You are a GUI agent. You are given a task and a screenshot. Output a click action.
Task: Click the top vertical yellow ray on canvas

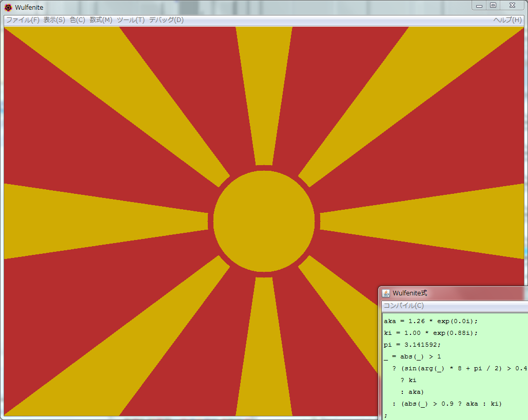tap(264, 92)
